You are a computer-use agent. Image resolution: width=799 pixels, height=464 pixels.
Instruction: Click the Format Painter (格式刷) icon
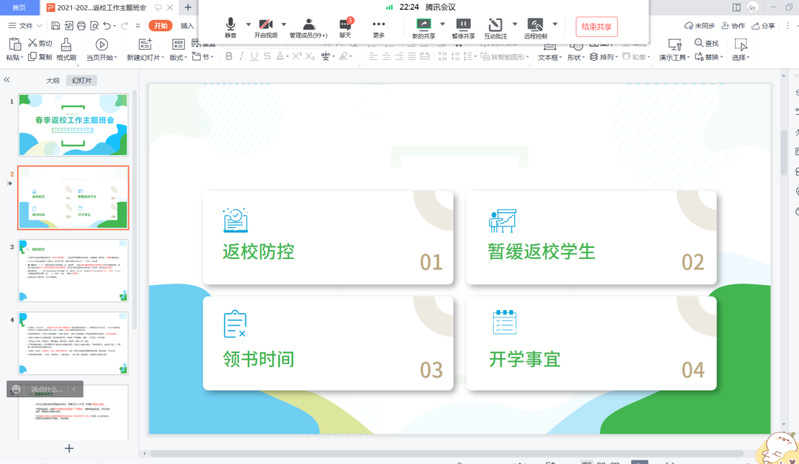[x=66, y=45]
